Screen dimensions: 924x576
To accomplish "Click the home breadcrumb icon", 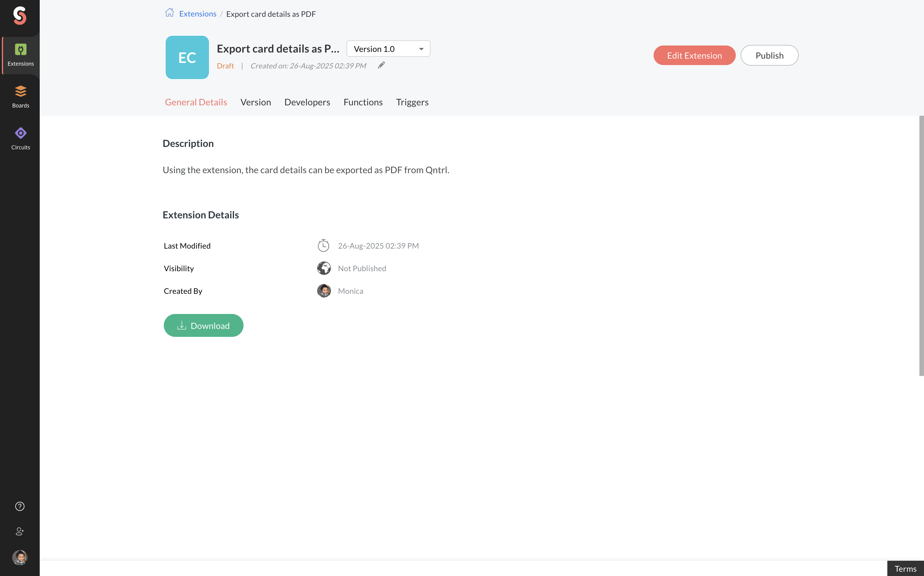I will [x=170, y=13].
